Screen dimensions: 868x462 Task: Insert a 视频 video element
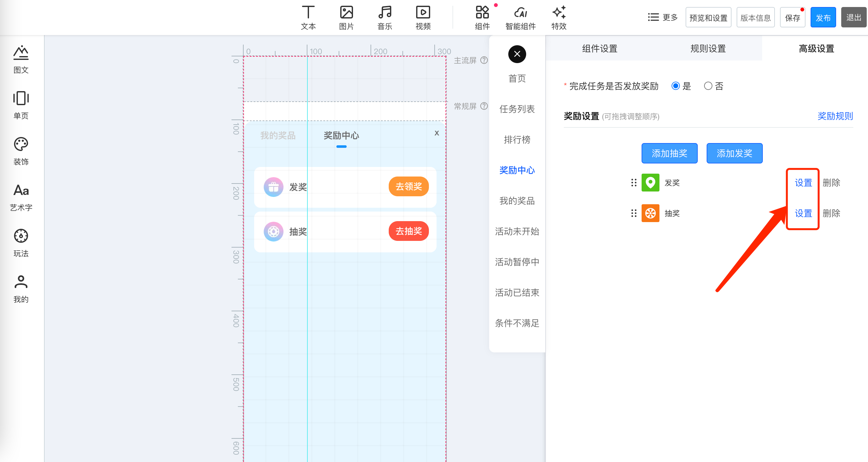(x=423, y=18)
